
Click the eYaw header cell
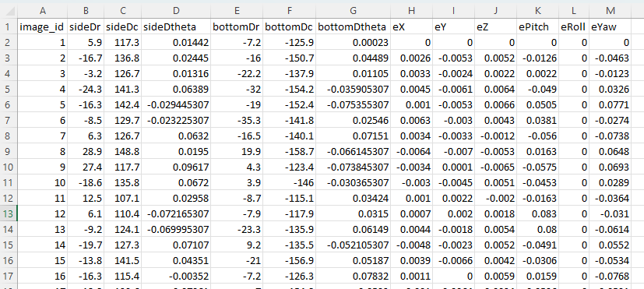(610, 27)
